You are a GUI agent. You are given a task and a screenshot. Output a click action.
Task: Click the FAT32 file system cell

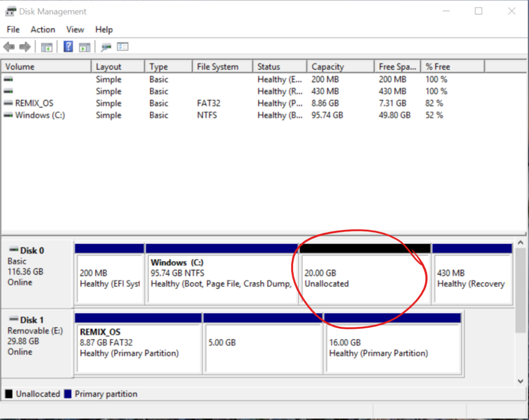[208, 103]
